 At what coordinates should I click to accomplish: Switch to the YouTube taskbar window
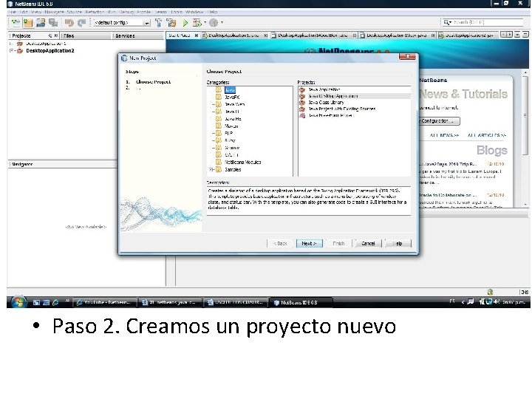(106, 302)
